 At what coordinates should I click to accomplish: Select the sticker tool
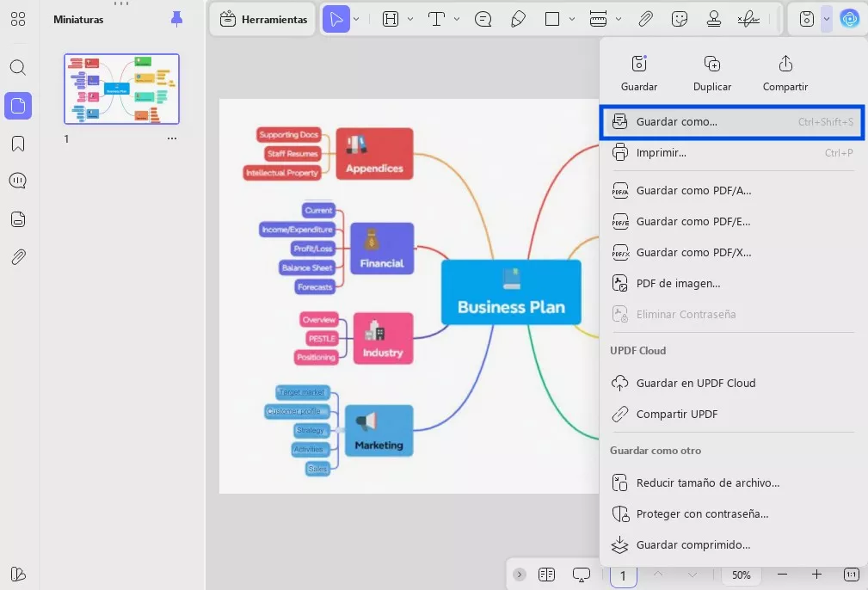click(x=680, y=20)
